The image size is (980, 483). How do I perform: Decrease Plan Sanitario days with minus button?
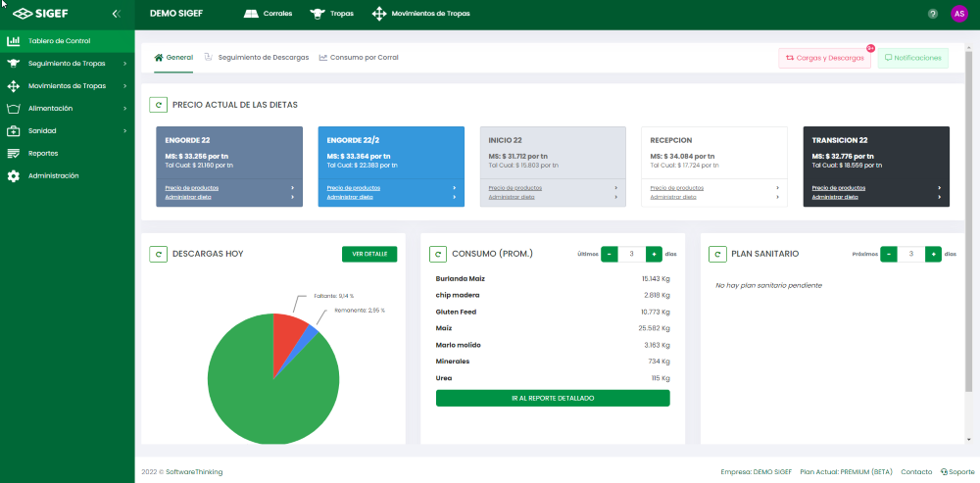click(889, 254)
